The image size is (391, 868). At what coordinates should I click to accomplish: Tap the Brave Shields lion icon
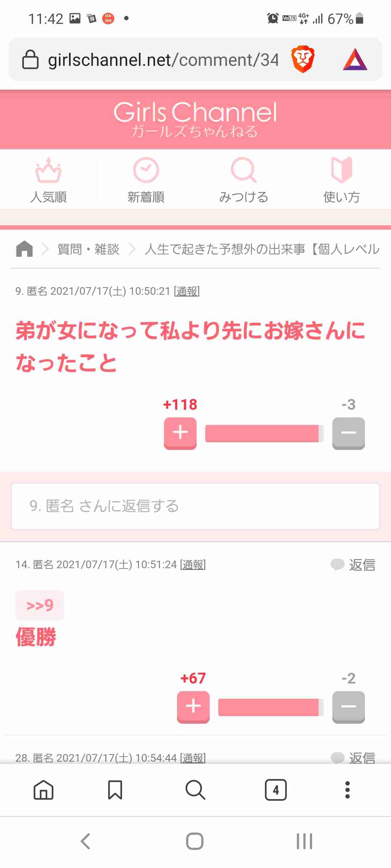click(x=303, y=59)
